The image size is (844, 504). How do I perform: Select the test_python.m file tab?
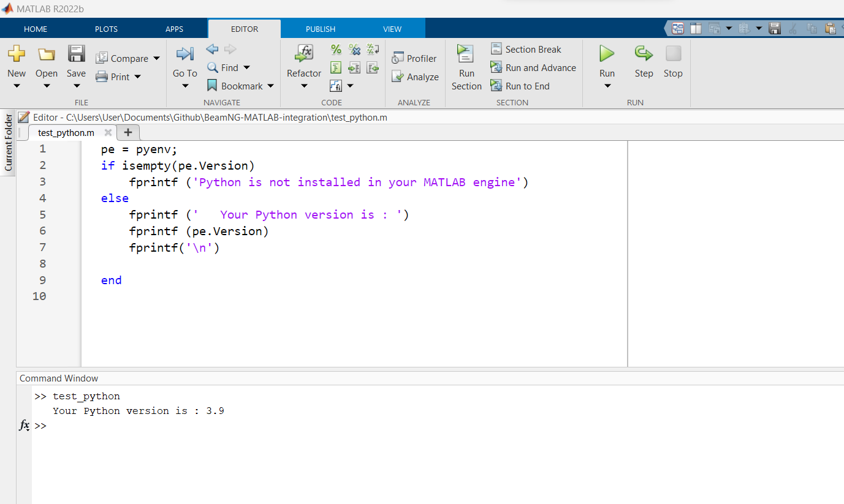click(66, 132)
